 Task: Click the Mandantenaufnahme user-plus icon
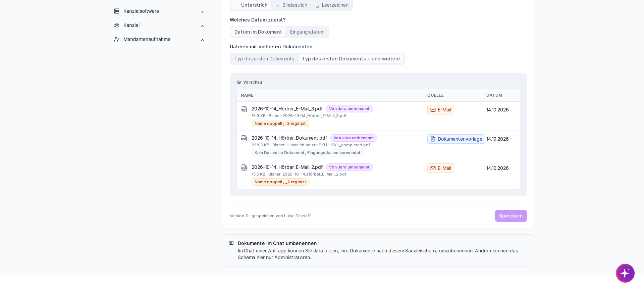tap(117, 39)
